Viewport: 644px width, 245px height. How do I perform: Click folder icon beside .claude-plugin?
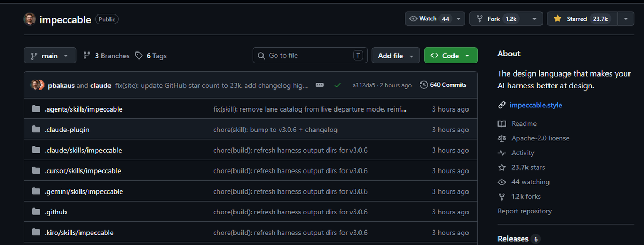click(x=36, y=130)
